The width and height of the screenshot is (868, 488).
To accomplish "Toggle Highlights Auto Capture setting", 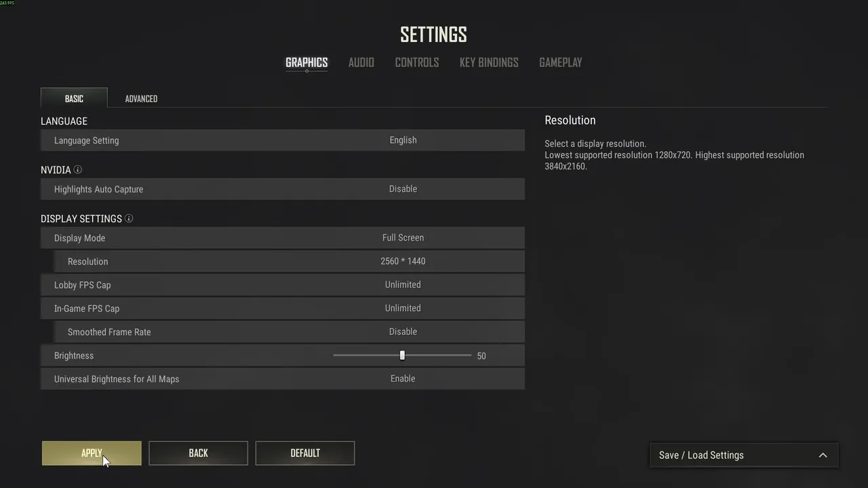I will click(x=403, y=189).
